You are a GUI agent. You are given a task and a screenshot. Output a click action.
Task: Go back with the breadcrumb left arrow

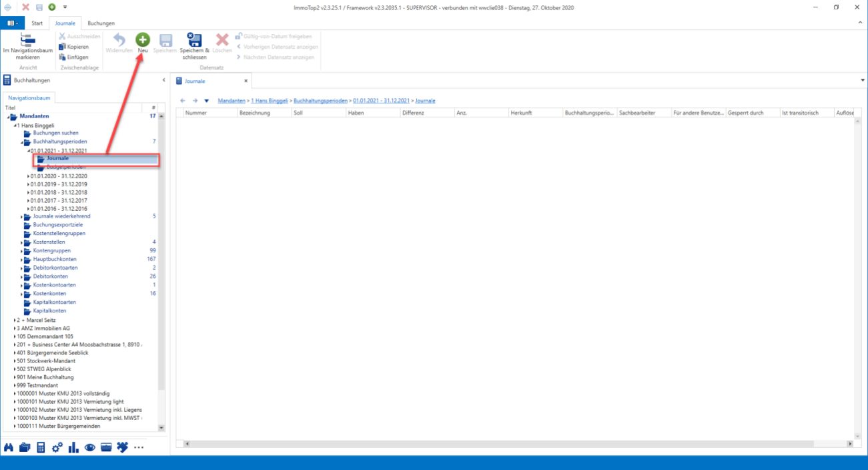(183, 101)
